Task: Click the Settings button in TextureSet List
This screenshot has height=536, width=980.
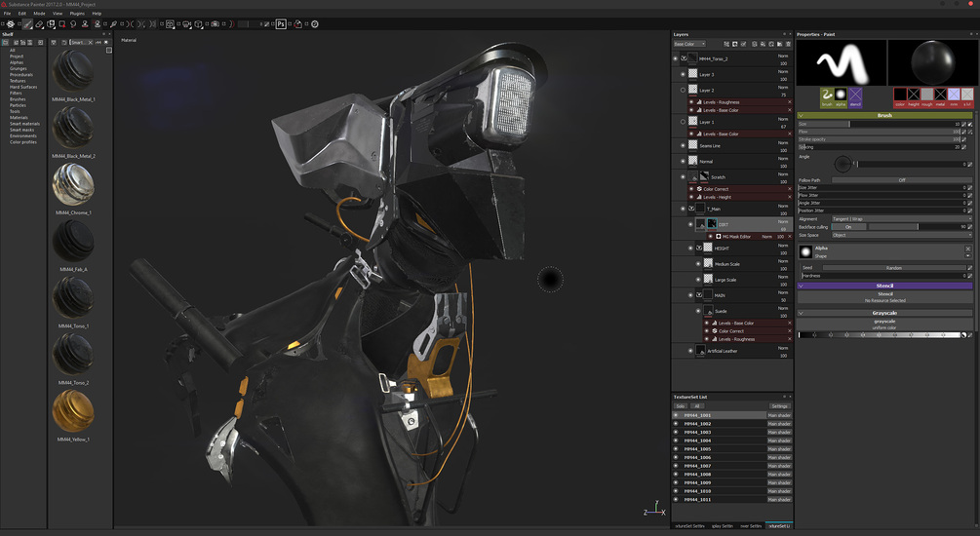Action: (779, 406)
